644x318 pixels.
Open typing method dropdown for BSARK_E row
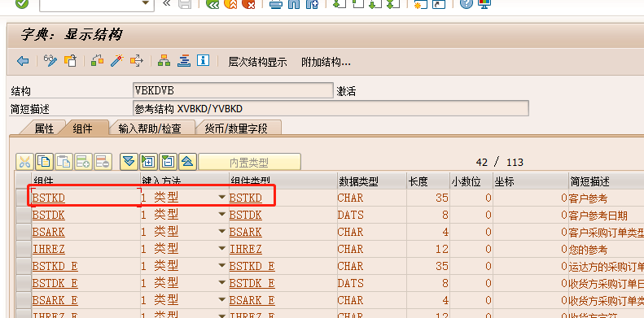pyautogui.click(x=222, y=300)
